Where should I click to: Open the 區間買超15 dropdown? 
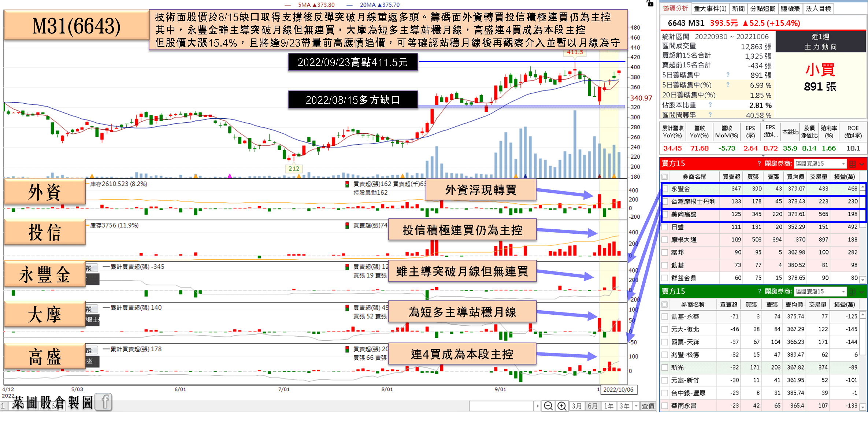coord(821,164)
